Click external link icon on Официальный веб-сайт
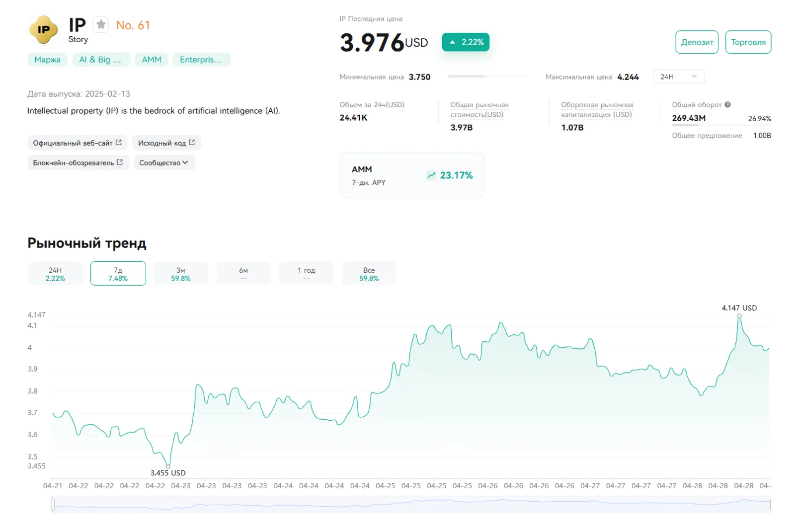Screen dimensions: 795x532 [119, 143]
